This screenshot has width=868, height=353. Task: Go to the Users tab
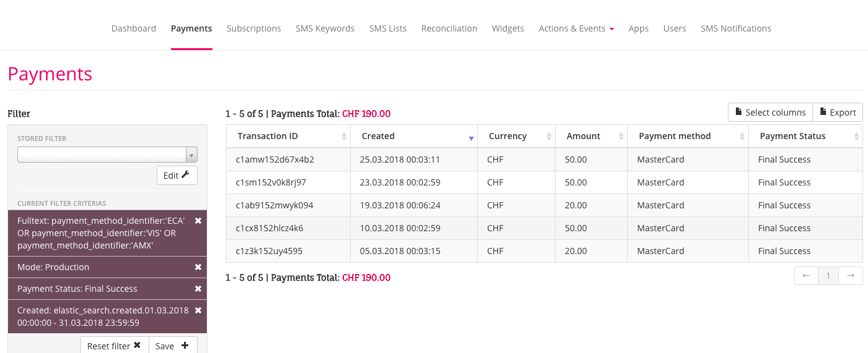click(x=675, y=28)
